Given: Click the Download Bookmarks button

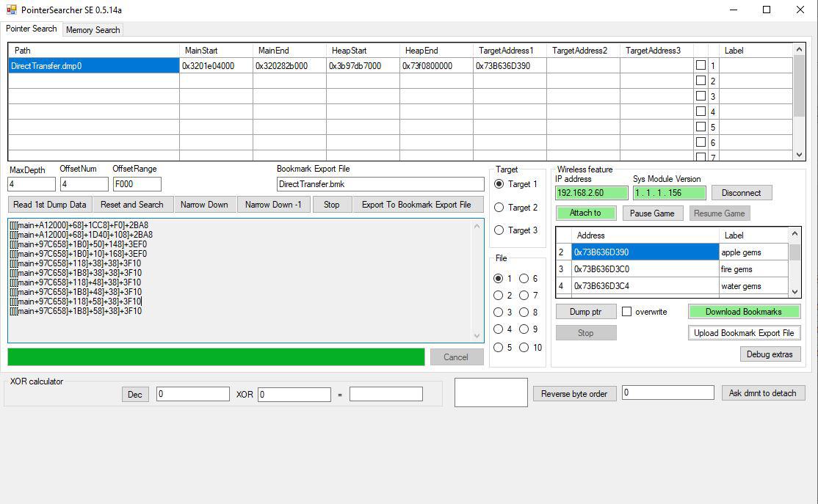Looking at the screenshot, I should (x=743, y=312).
